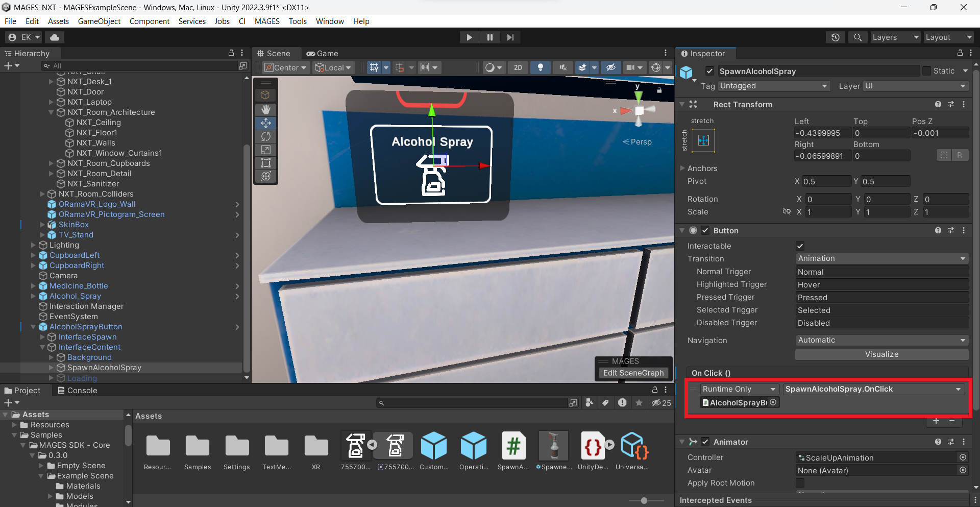980x507 pixels.
Task: Open the Transition dropdown set to Animation
Action: (x=881, y=259)
